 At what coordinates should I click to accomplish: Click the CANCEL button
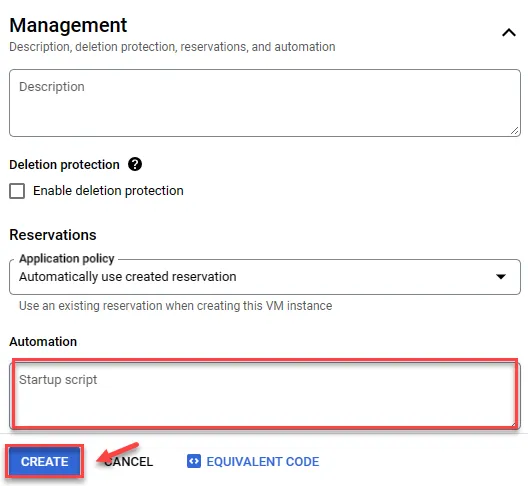pyautogui.click(x=129, y=461)
